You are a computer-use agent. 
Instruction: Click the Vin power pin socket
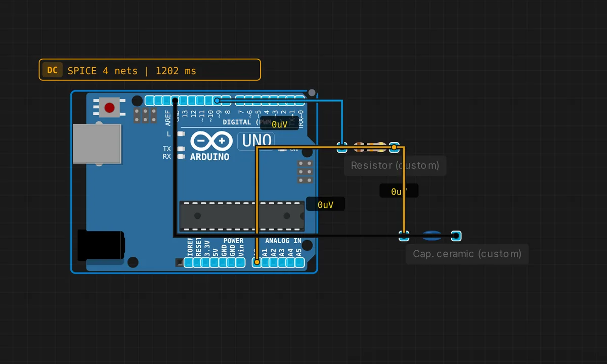(x=240, y=262)
